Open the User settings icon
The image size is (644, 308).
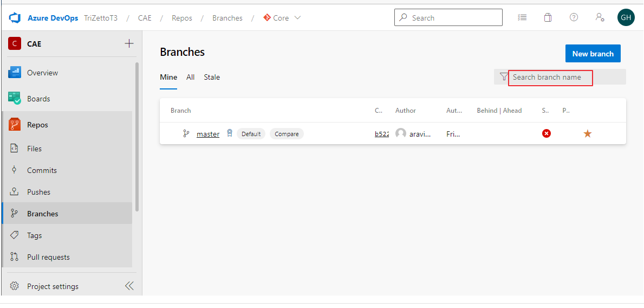click(x=600, y=17)
